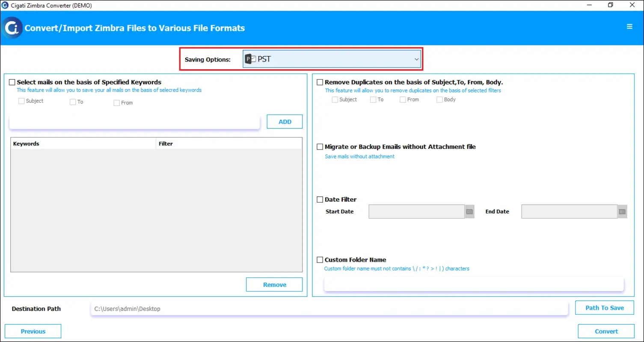644x342 pixels.
Task: Click the PST Outlook icon in Saving Options
Action: (x=249, y=59)
